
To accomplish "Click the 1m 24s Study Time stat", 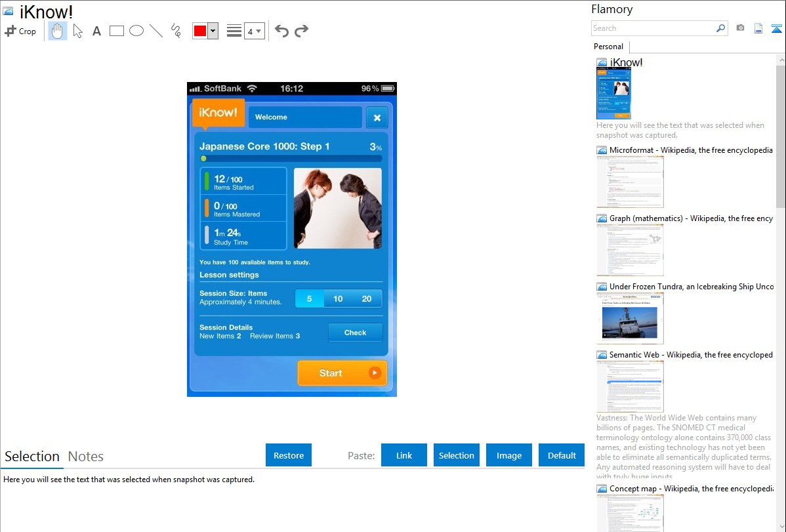I will [x=244, y=235].
